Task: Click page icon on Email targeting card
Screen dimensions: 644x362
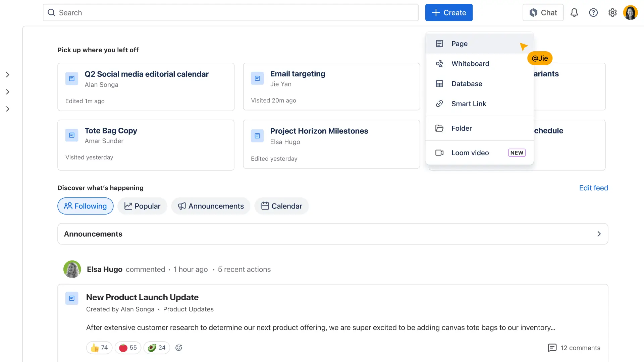Action: [x=257, y=78]
